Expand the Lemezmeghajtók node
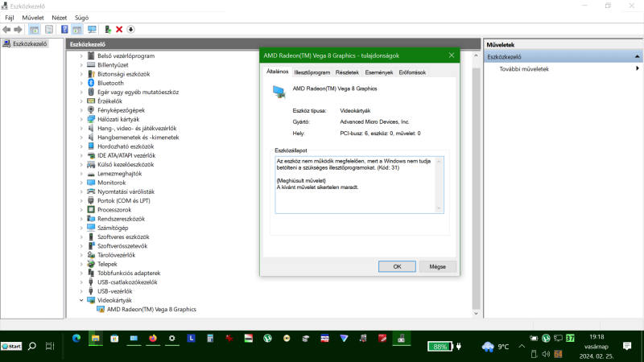Screen dimensions: 644x362 coord(81,174)
